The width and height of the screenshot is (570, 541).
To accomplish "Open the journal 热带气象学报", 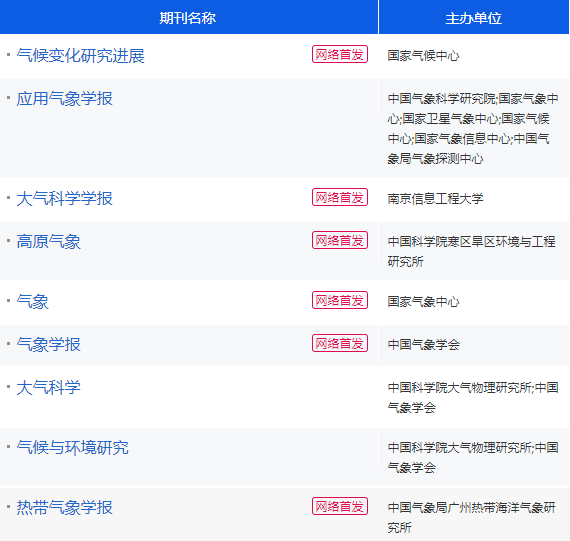I will [x=64, y=508].
